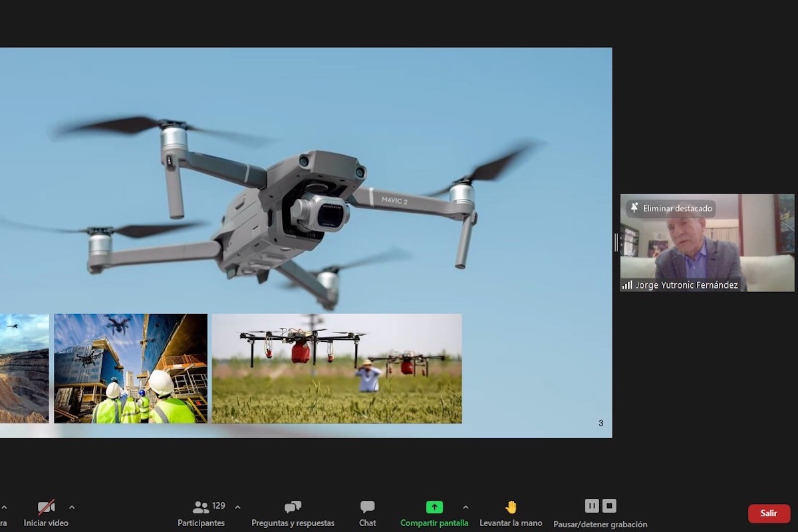Viewport: 798px width, 532px height.
Task: Click the signal strength icon on video tile
Action: click(627, 285)
